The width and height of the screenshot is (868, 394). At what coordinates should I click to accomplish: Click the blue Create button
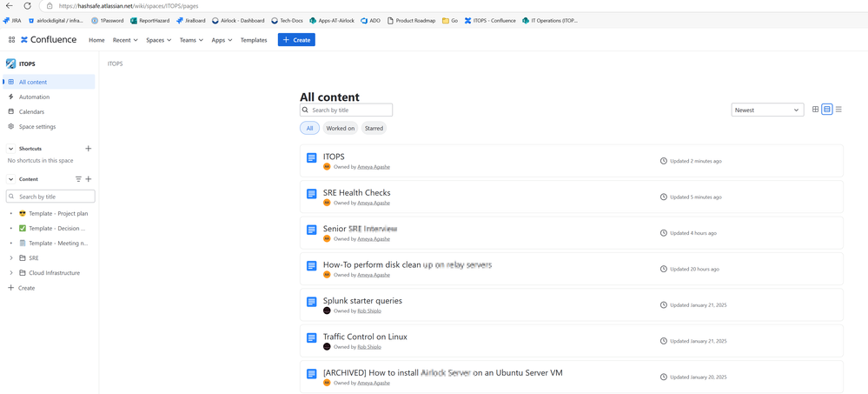296,40
